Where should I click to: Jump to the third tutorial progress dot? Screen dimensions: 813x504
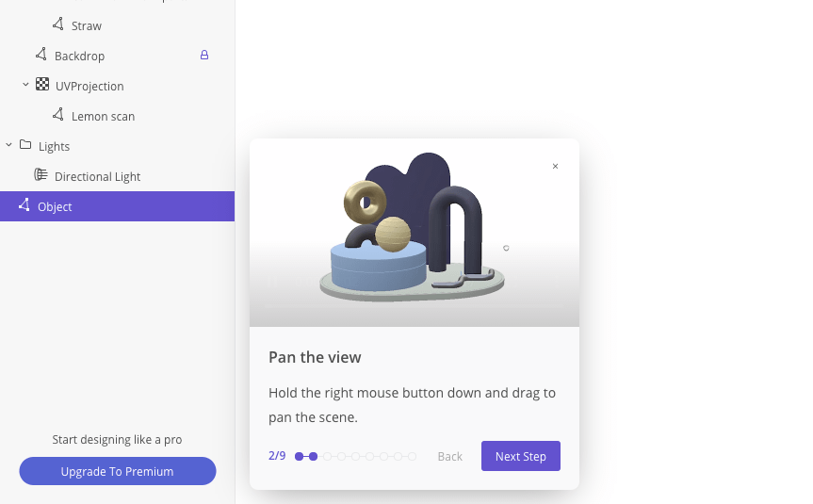pos(327,456)
